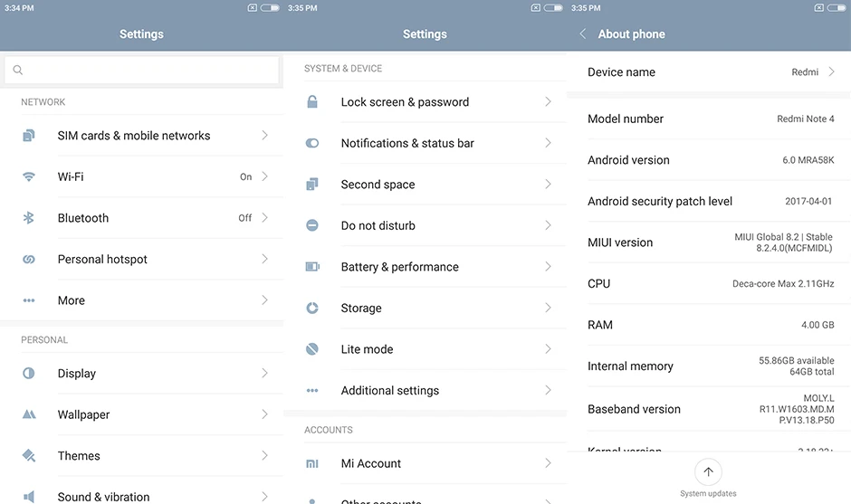The height and width of the screenshot is (504, 851).
Task: Click the More three-dots icon under Network
Action: point(29,300)
